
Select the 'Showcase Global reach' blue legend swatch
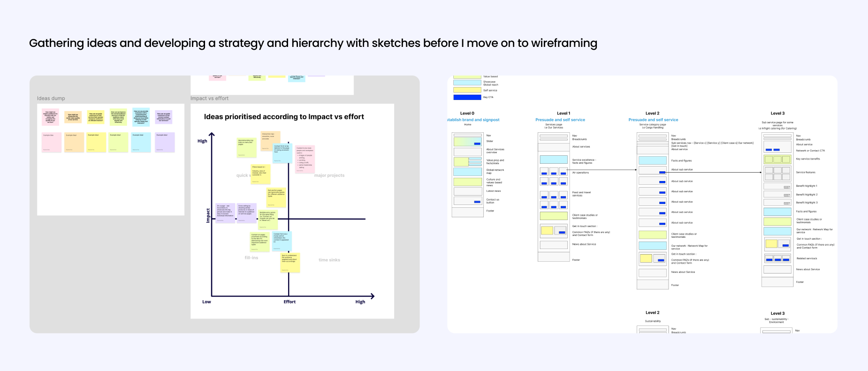pos(467,83)
